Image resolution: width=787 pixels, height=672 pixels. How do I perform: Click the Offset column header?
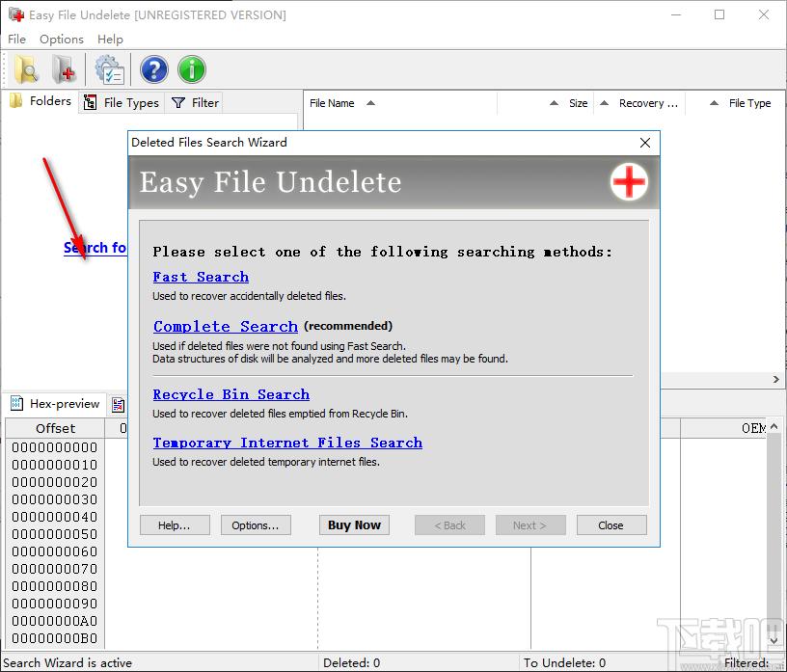click(x=55, y=429)
